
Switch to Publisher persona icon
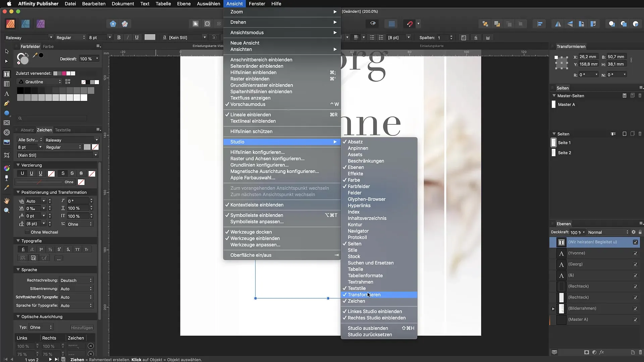[10, 24]
